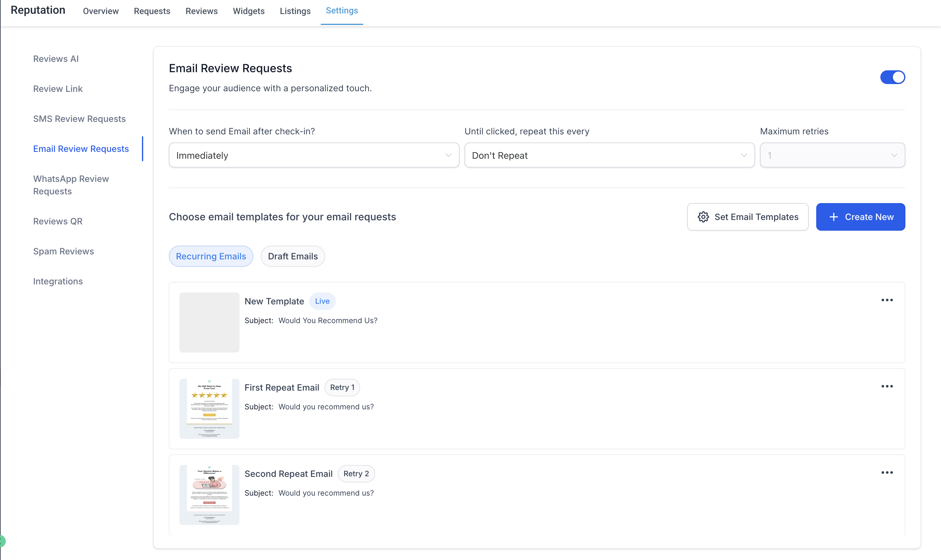Click plus icon in Create New button

[x=833, y=217]
